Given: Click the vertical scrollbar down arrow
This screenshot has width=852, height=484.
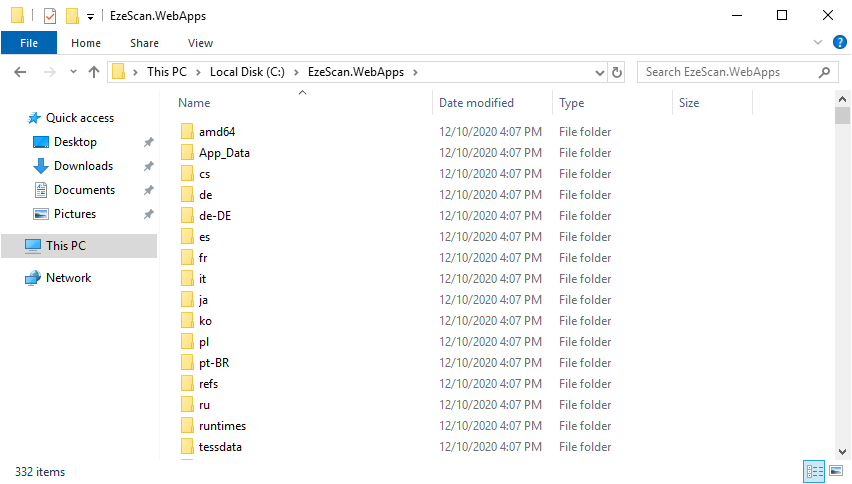Looking at the screenshot, I should [x=843, y=451].
